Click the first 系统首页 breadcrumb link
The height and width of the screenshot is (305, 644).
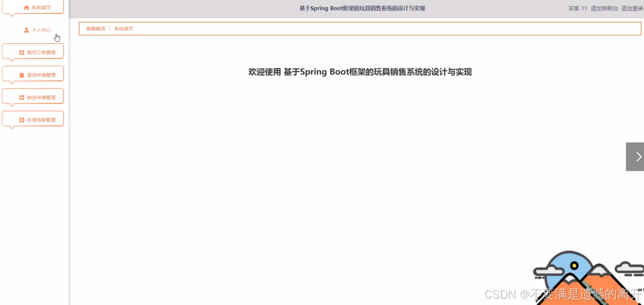pos(96,29)
